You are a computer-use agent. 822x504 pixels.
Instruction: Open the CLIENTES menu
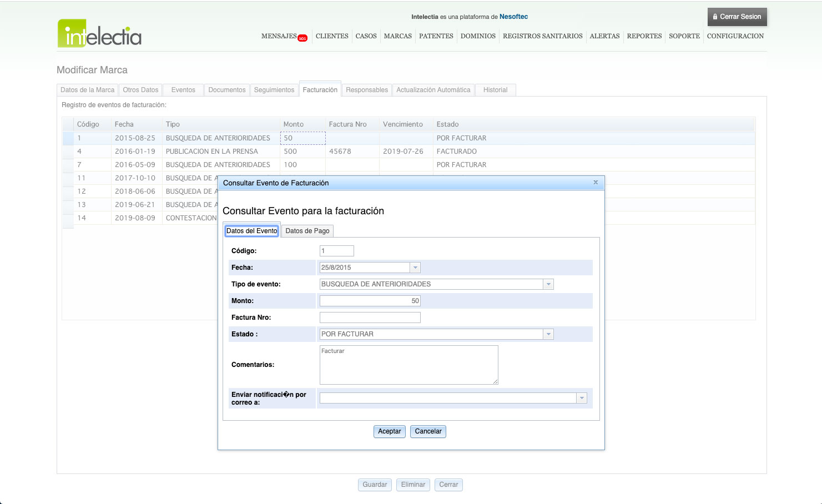point(332,36)
